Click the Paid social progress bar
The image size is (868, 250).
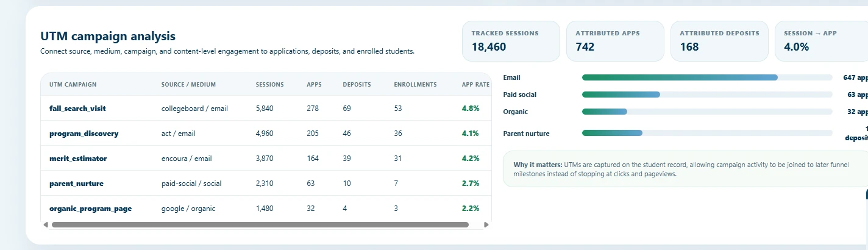(707, 95)
